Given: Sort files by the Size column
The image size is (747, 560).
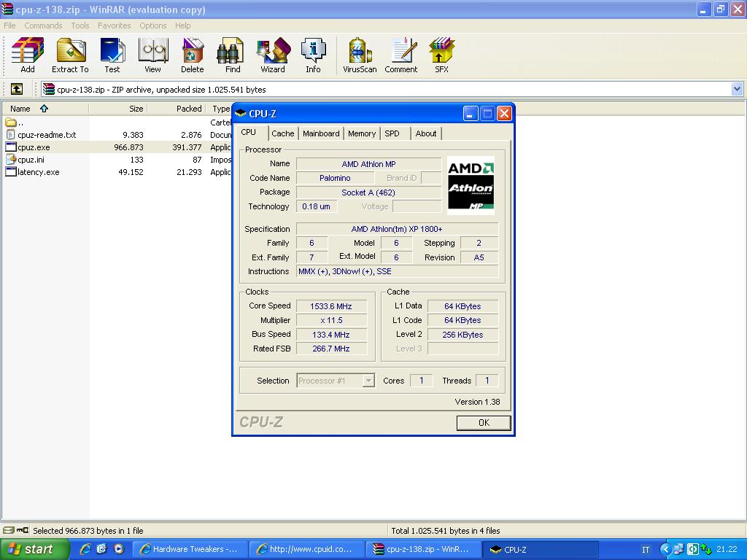Looking at the screenshot, I should coord(118,109).
